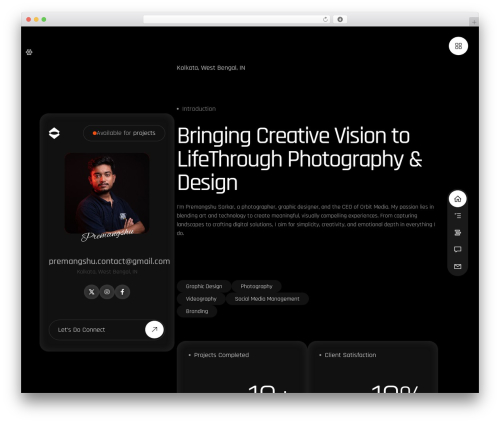Reload the page in browser bar
Image resolution: width=500 pixels, height=423 pixels.
coord(325,19)
